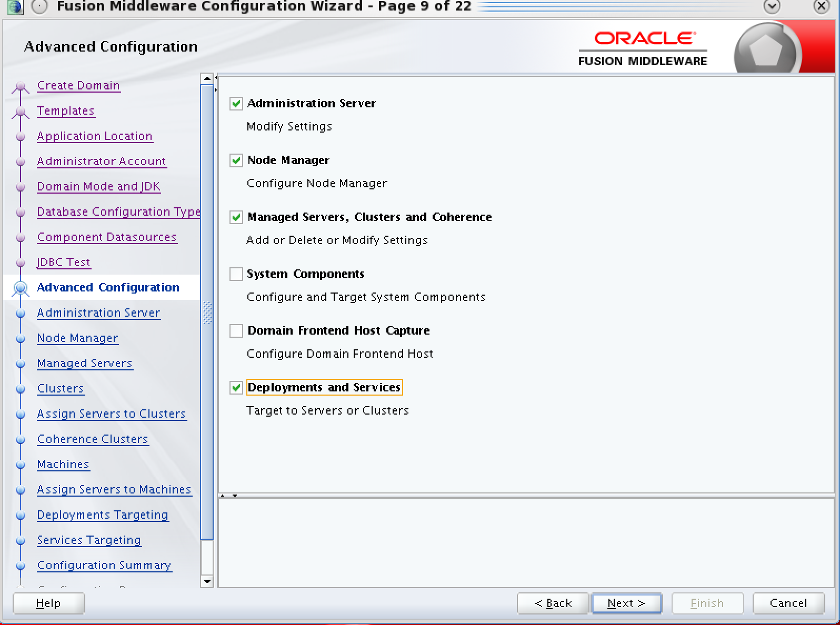This screenshot has width=840, height=625.
Task: Jump to the Configuration Summary step
Action: tap(104, 566)
